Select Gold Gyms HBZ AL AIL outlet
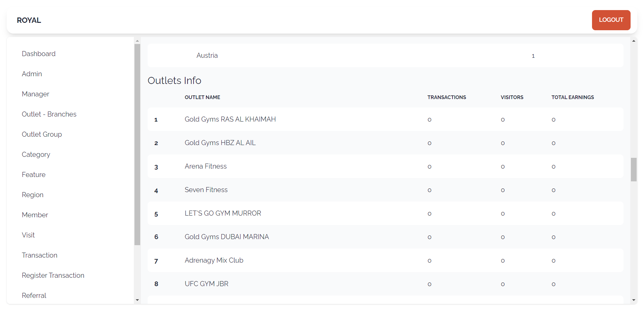This screenshot has width=644, height=313. [220, 143]
